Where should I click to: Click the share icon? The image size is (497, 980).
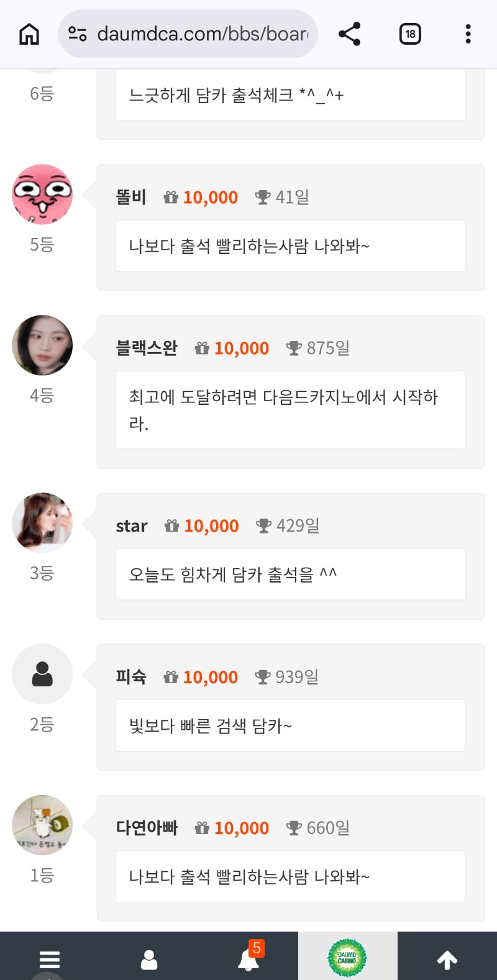pyautogui.click(x=350, y=34)
